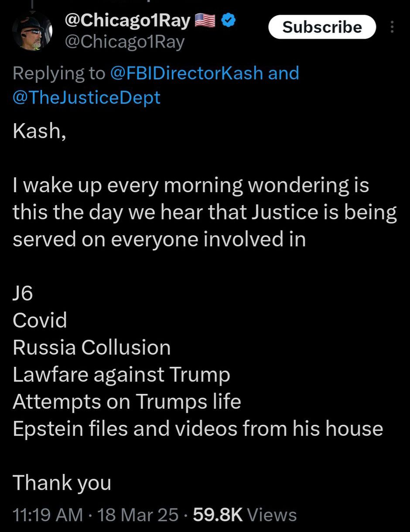
Task: Open the @FBIDirectorKash mention link
Action: (187, 73)
